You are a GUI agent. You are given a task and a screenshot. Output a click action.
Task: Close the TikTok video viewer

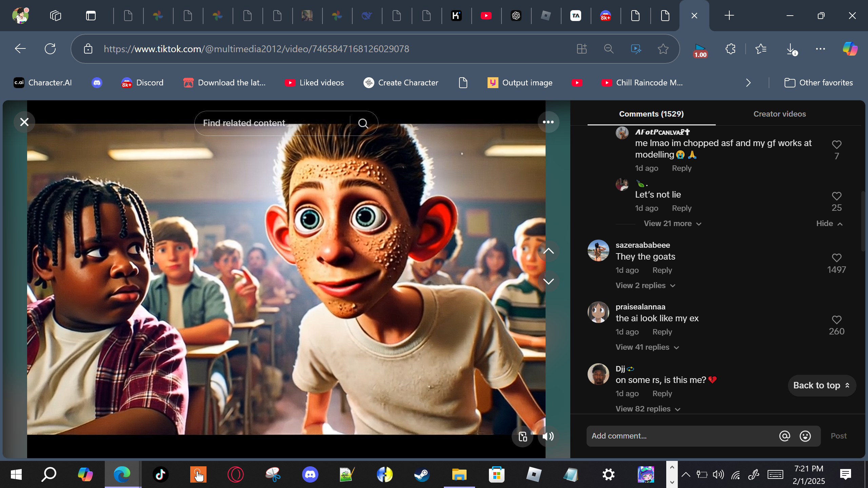pyautogui.click(x=24, y=122)
